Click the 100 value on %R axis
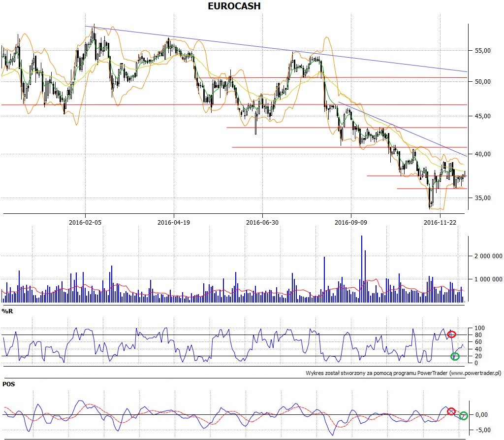504x440 pixels. (479, 328)
